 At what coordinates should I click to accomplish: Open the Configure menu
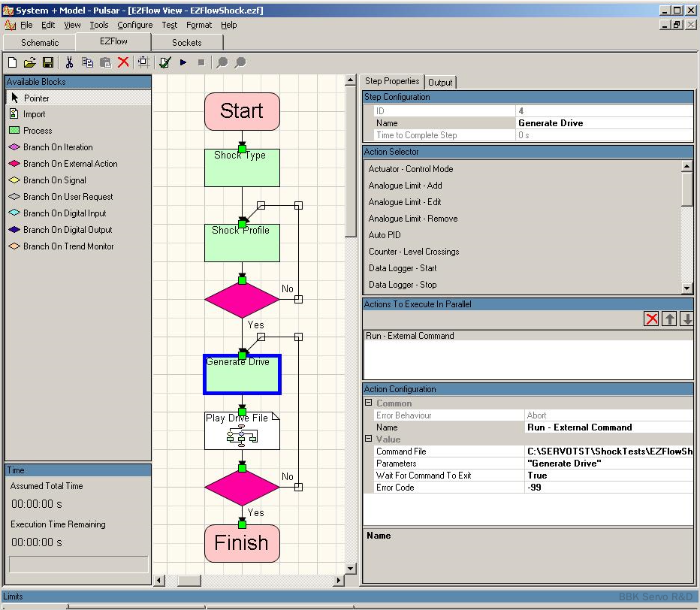pos(134,25)
